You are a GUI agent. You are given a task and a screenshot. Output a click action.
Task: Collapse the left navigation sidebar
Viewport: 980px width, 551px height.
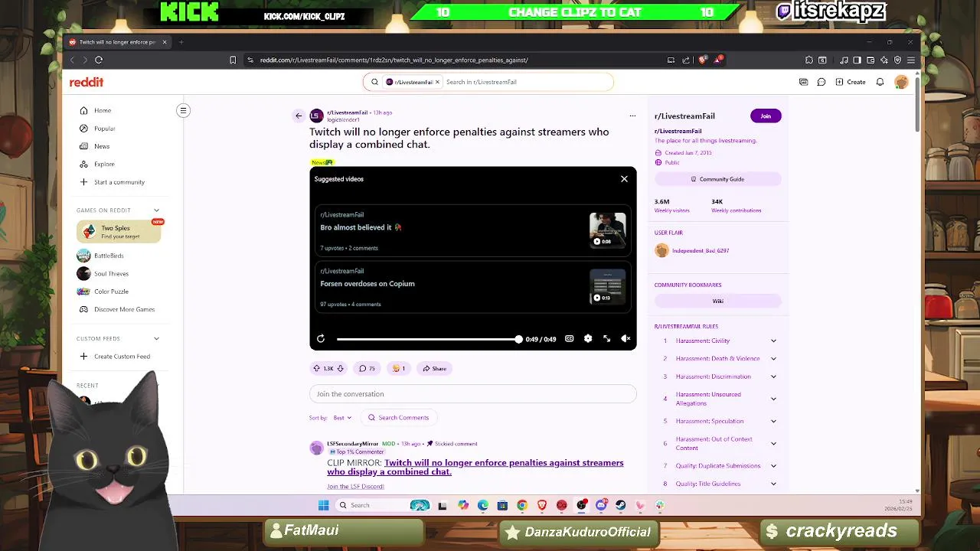(x=183, y=111)
